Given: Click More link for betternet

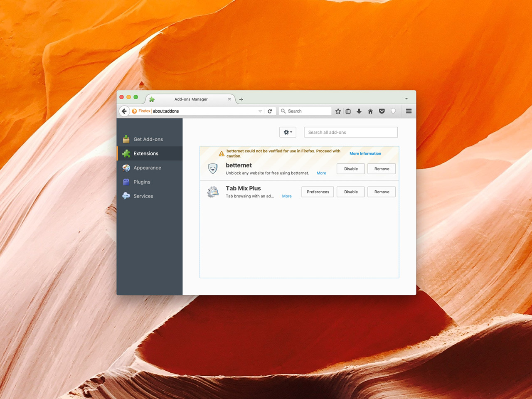Looking at the screenshot, I should [x=321, y=173].
